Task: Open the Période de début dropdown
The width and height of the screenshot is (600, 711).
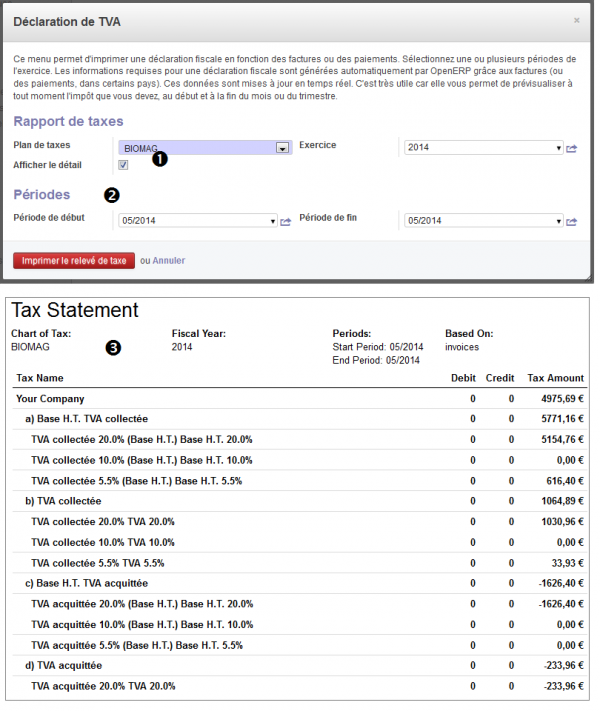Action: tap(197, 222)
